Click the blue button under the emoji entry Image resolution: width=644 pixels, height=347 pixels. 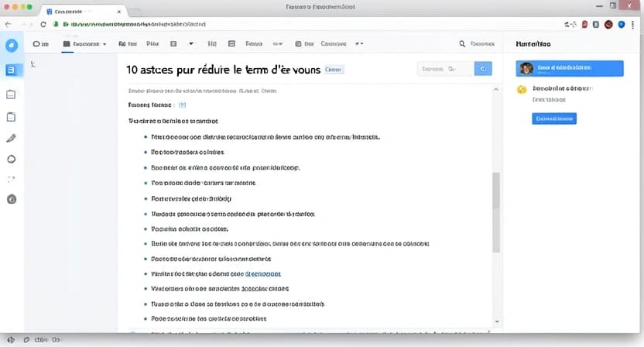554,119
